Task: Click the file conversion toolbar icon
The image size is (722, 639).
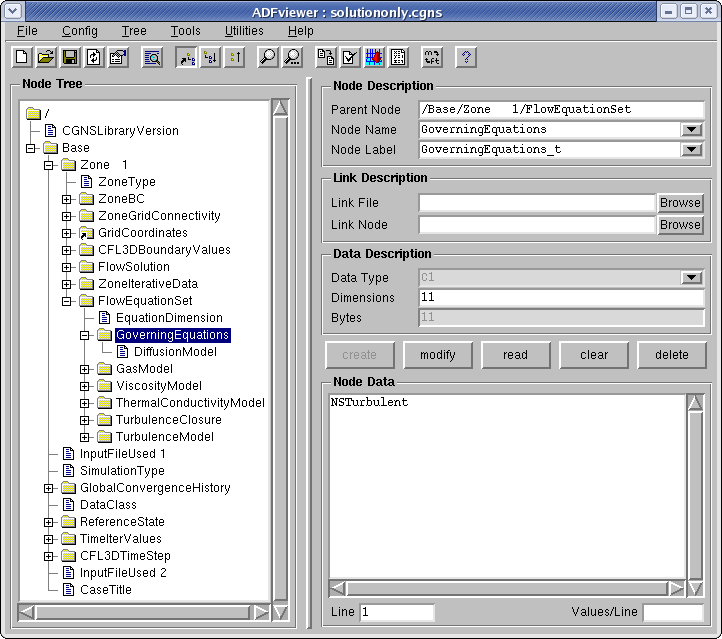Action: point(326,57)
